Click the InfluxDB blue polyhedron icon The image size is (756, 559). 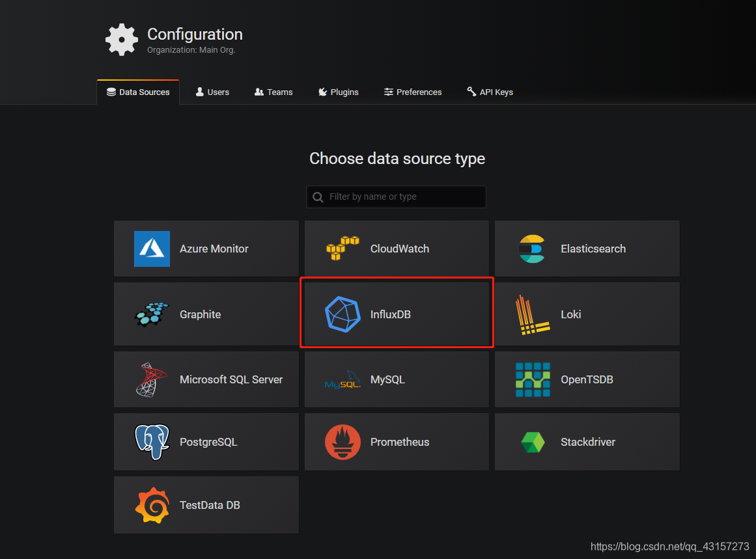pyautogui.click(x=343, y=314)
